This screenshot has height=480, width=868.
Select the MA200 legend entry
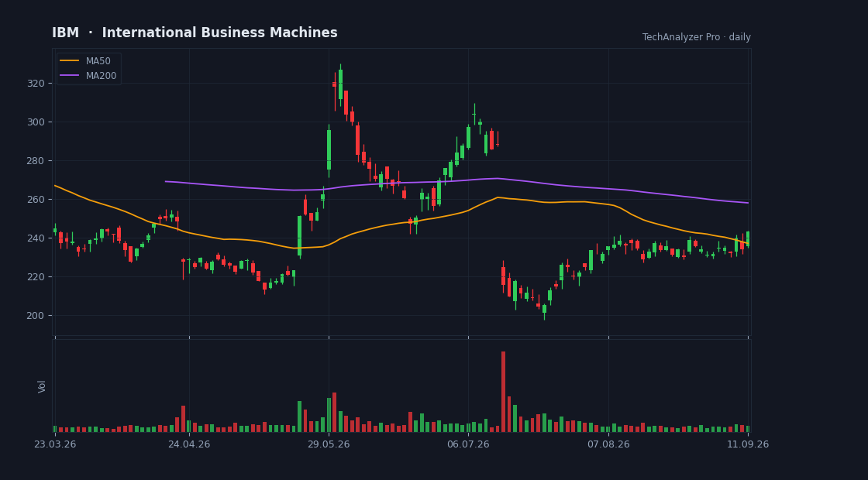tap(88, 76)
